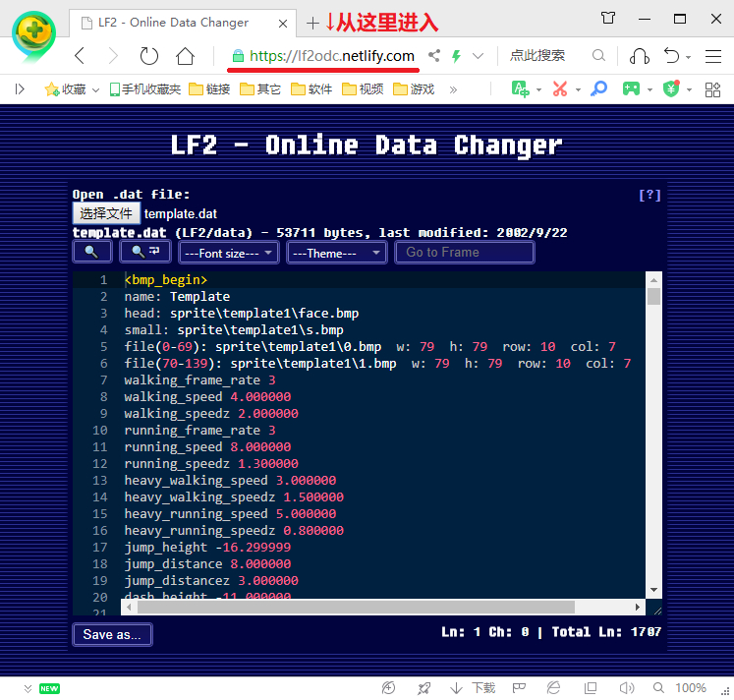Viewport: 734px width, 700px height.
Task: Click the share icon in address bar
Action: pos(434,56)
